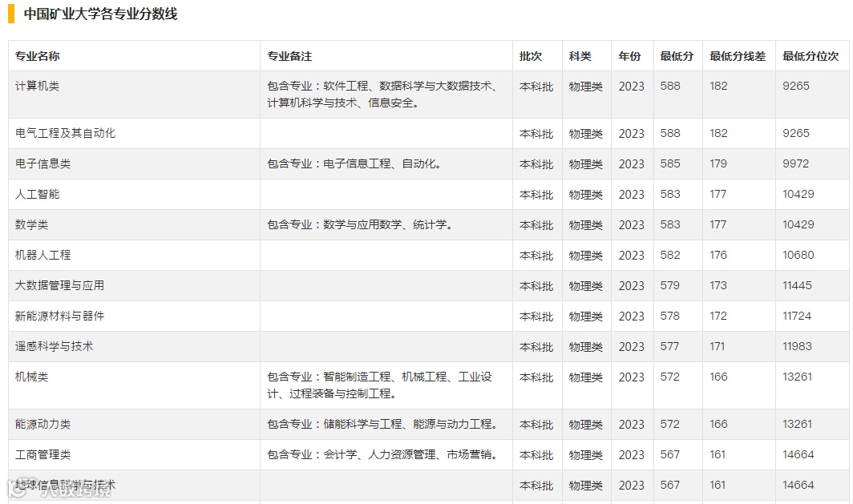Click 物理类 in the 人工智能 row

pyautogui.click(x=586, y=195)
